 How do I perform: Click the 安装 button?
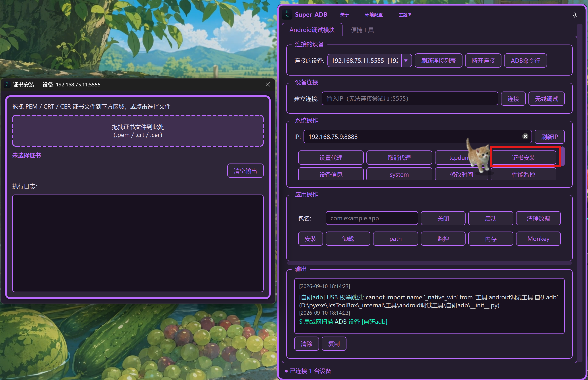310,239
